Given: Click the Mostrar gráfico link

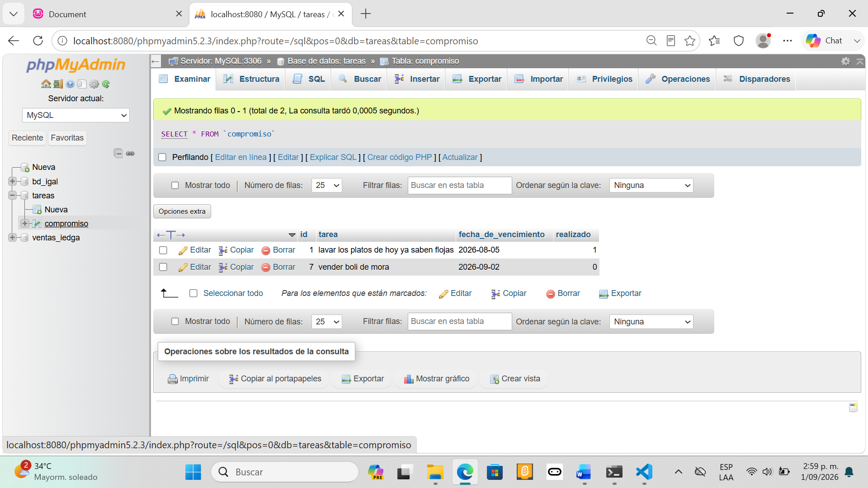Looking at the screenshot, I should (437, 379).
